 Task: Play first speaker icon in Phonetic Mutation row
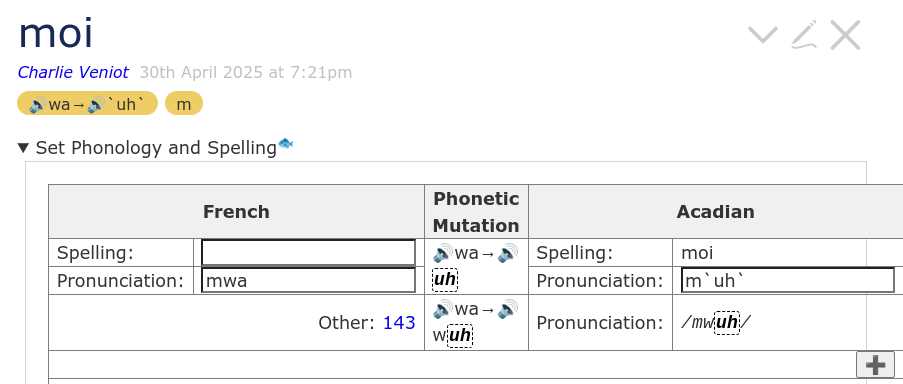click(x=442, y=253)
